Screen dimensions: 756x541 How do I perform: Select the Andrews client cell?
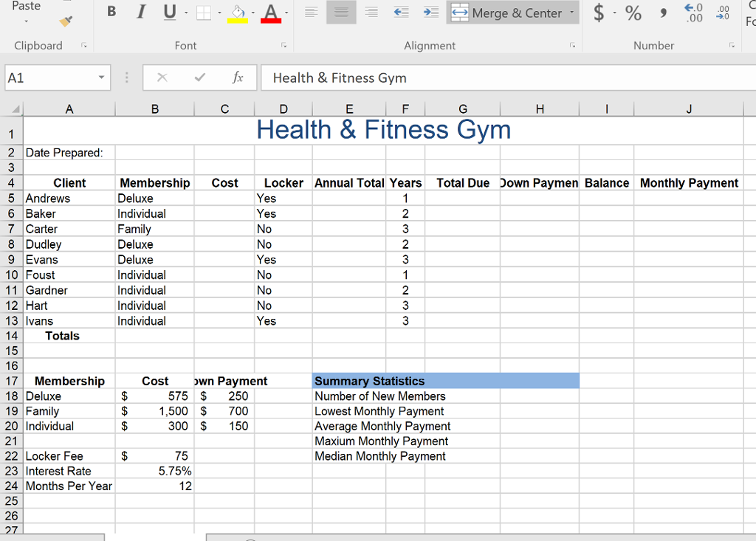tap(69, 199)
